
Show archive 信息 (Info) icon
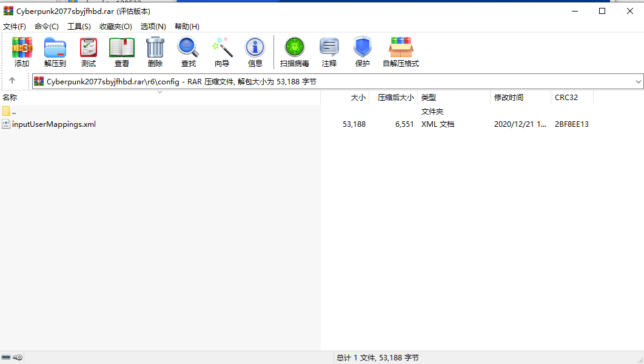255,52
